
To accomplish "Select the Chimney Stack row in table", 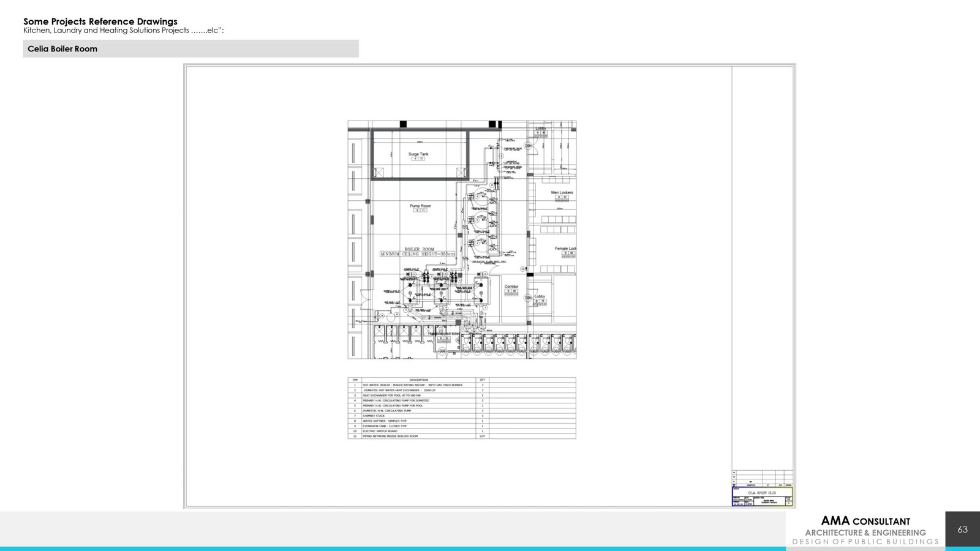I will (x=374, y=416).
